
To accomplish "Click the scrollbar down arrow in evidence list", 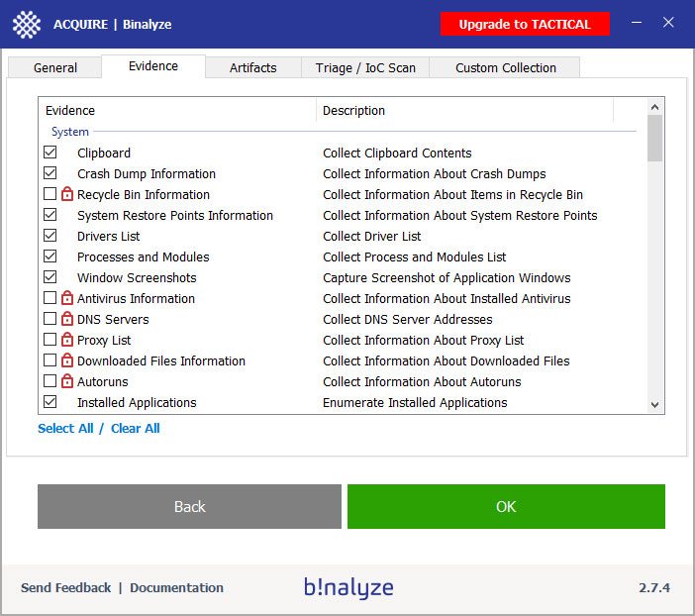I will pyautogui.click(x=654, y=404).
